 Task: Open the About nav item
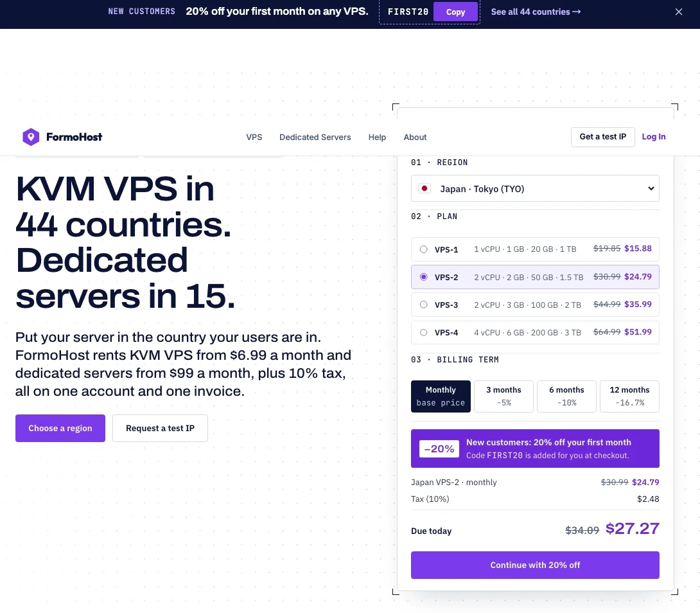[415, 137]
